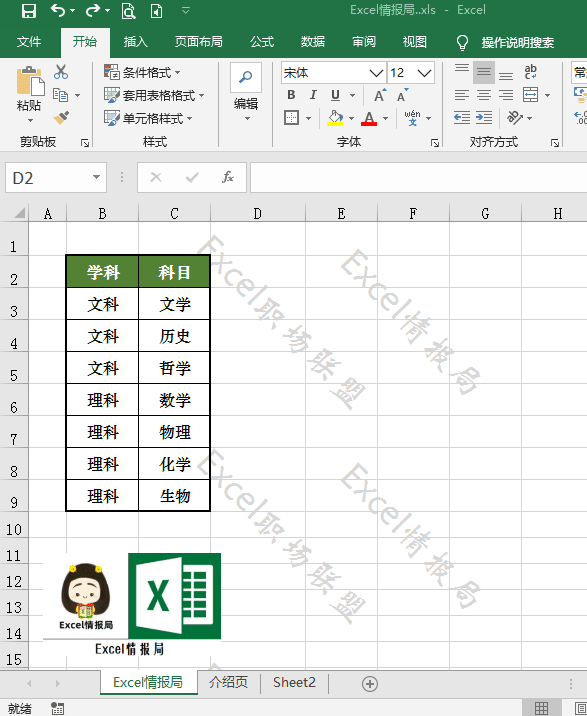The width and height of the screenshot is (587, 716).
Task: Open the File (文件) tab
Action: (x=29, y=42)
